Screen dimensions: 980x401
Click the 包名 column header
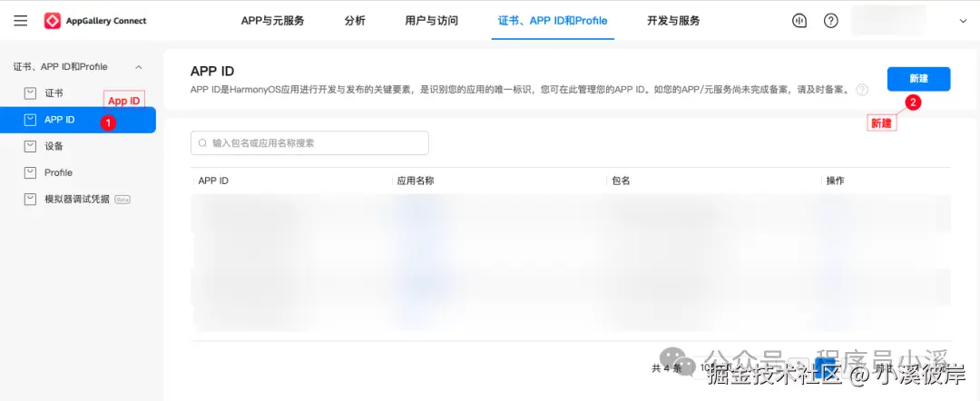click(622, 181)
